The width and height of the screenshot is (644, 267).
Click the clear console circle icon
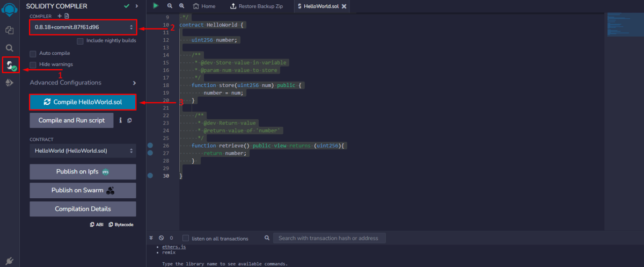click(x=161, y=238)
